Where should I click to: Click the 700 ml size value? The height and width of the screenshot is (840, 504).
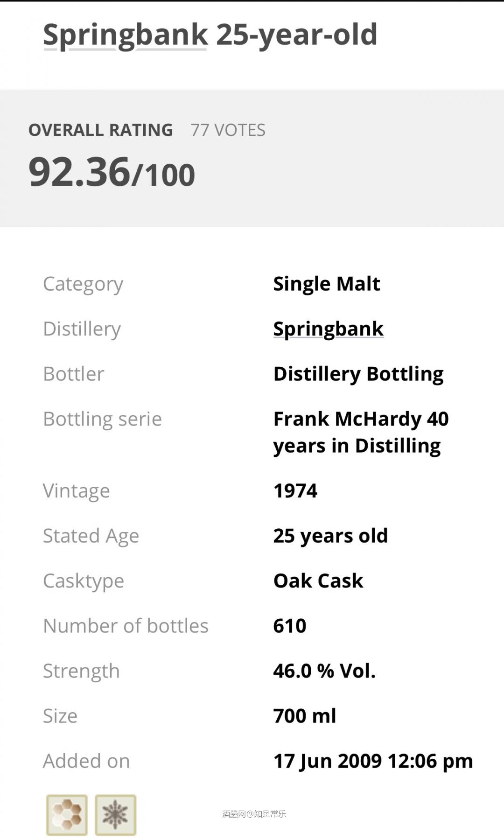(305, 716)
